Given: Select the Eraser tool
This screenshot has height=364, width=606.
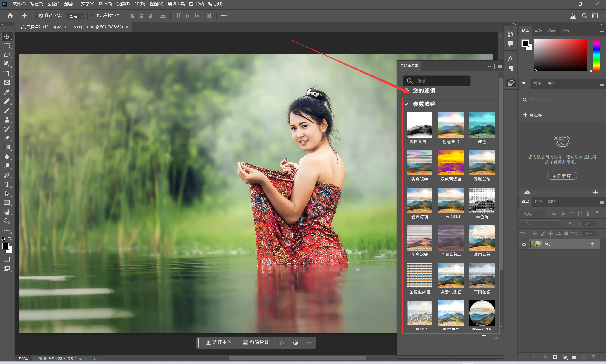Looking at the screenshot, I should pyautogui.click(x=7, y=138).
